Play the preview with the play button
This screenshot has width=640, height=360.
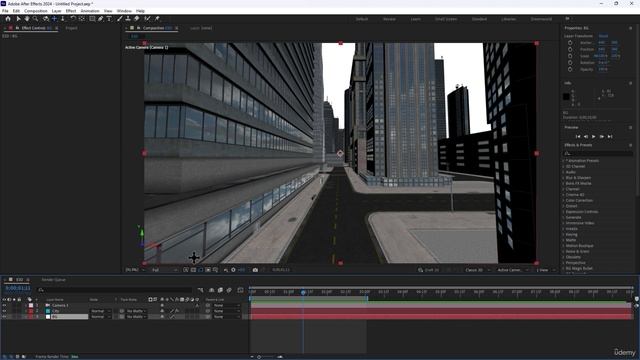tap(593, 136)
